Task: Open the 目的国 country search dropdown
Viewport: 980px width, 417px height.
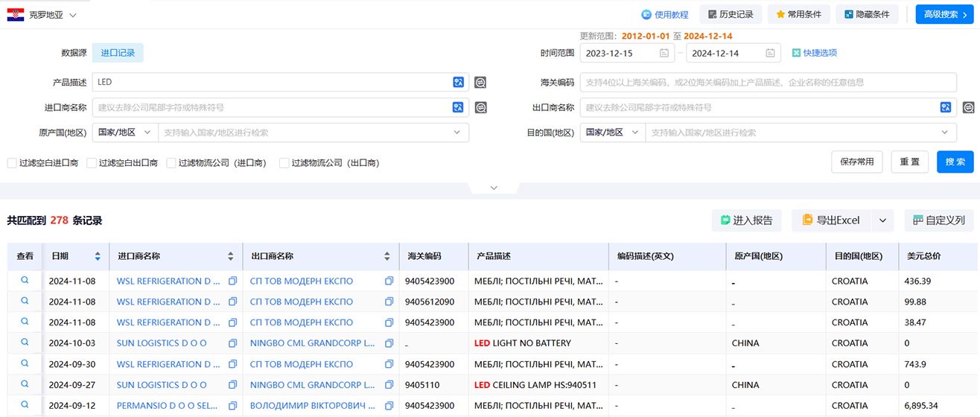Action: pos(801,133)
